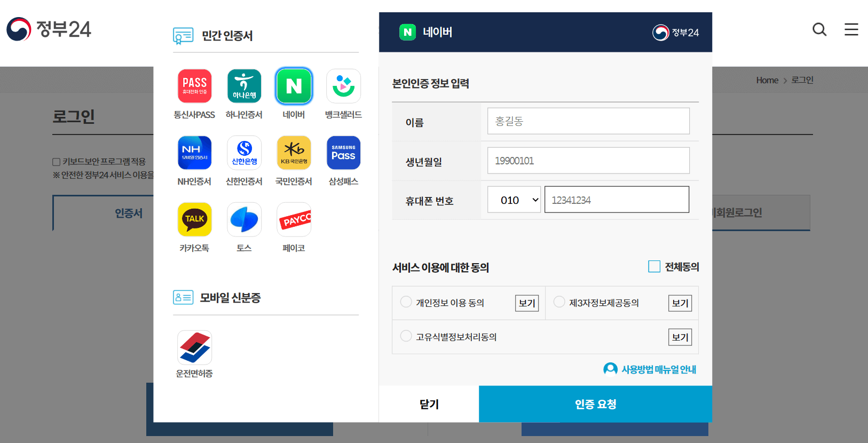Pick the 삼성패스 (Samsung Pass) icon

click(343, 153)
